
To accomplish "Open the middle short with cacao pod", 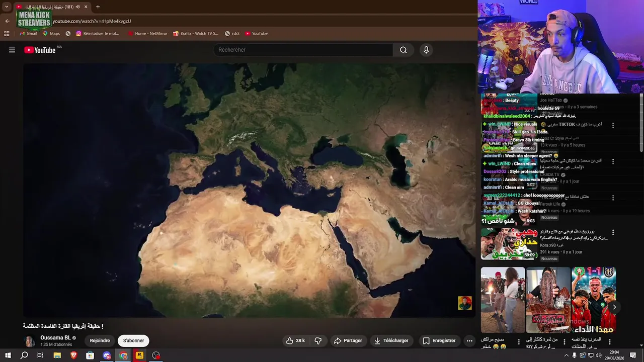I will pos(548,300).
